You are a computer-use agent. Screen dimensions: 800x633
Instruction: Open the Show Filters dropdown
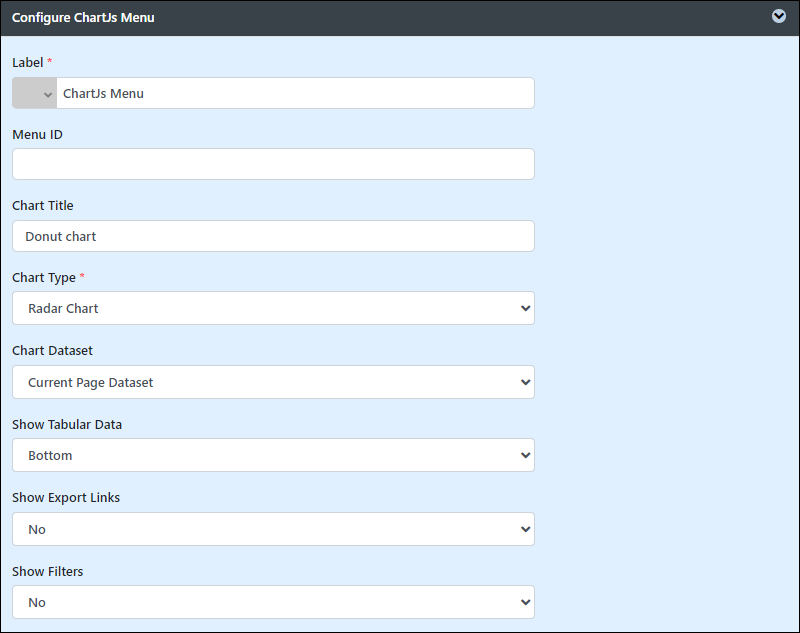point(273,602)
